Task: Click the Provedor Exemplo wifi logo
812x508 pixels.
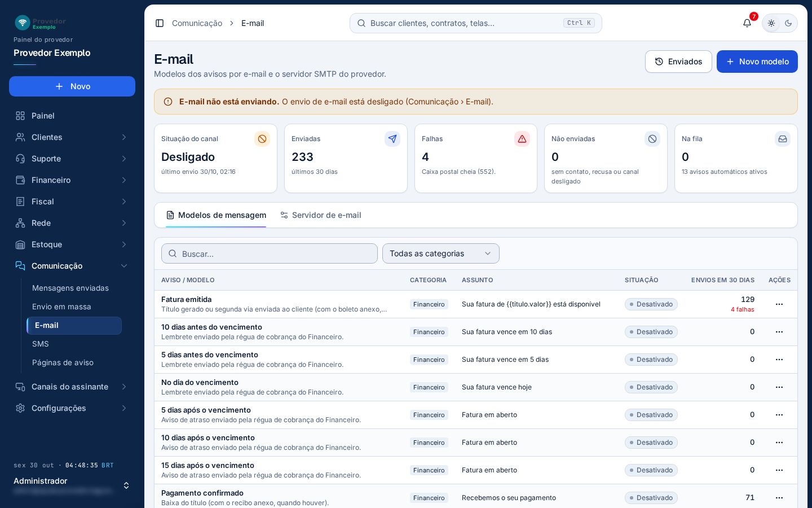Action: coord(23,23)
